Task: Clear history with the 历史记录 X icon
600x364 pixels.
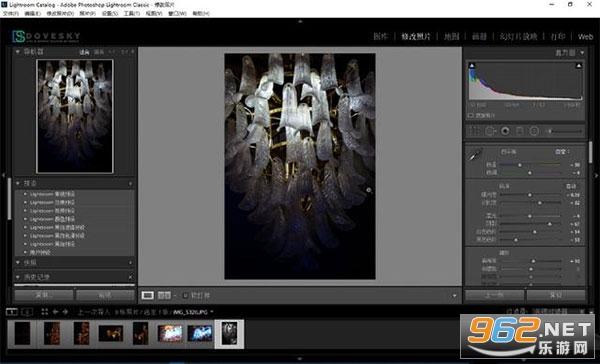Action: point(130,277)
